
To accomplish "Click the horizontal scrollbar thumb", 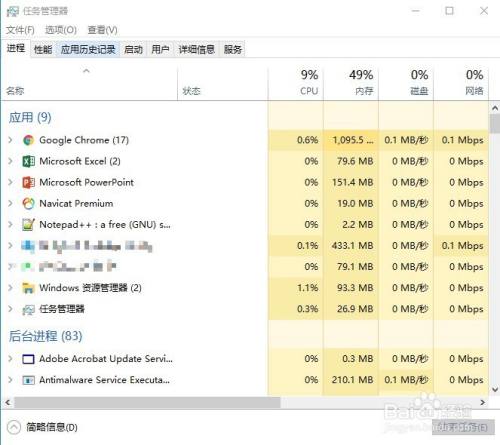I will point(147,403).
